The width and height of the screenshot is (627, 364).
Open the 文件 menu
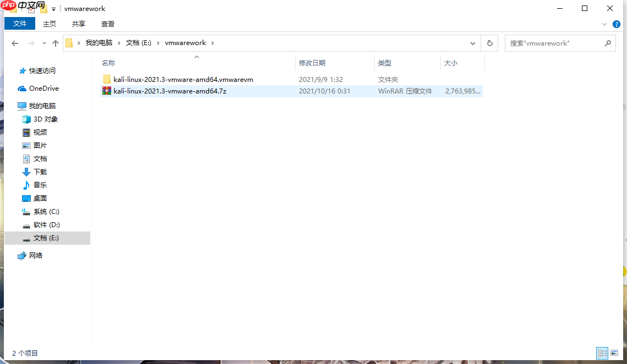coord(19,24)
